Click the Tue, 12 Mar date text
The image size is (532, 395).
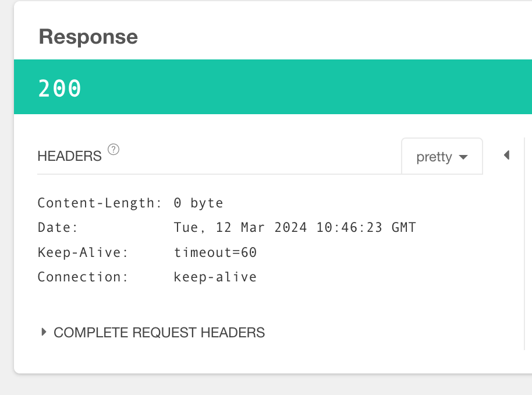point(219,228)
